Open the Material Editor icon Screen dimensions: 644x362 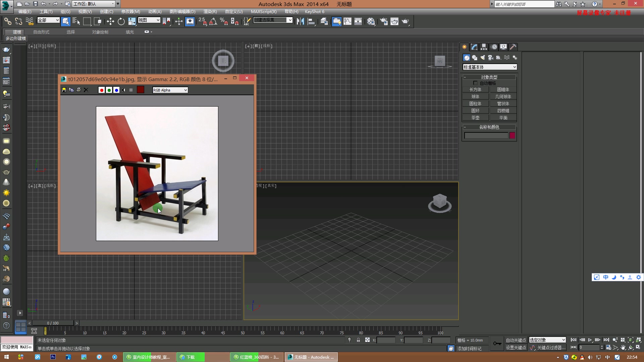[371, 21]
